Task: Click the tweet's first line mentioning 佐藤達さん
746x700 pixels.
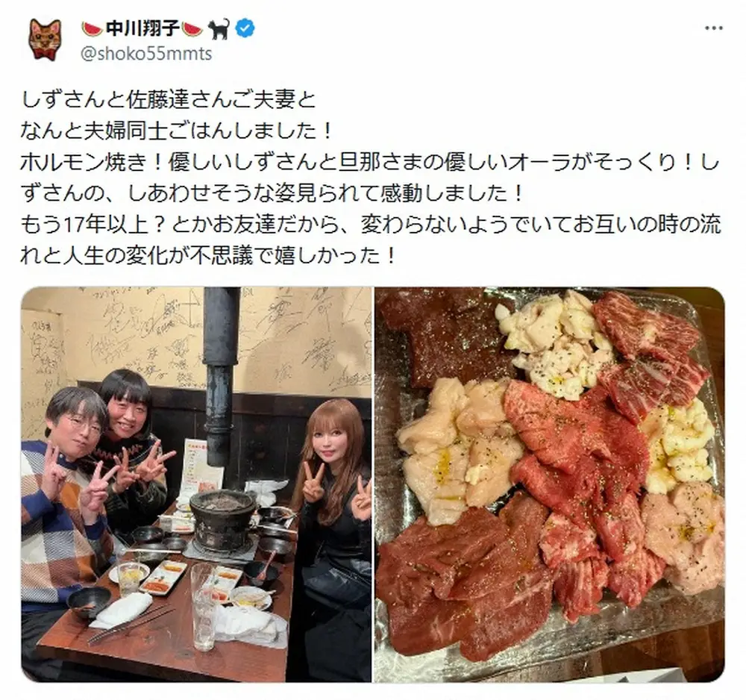Action: point(168,99)
